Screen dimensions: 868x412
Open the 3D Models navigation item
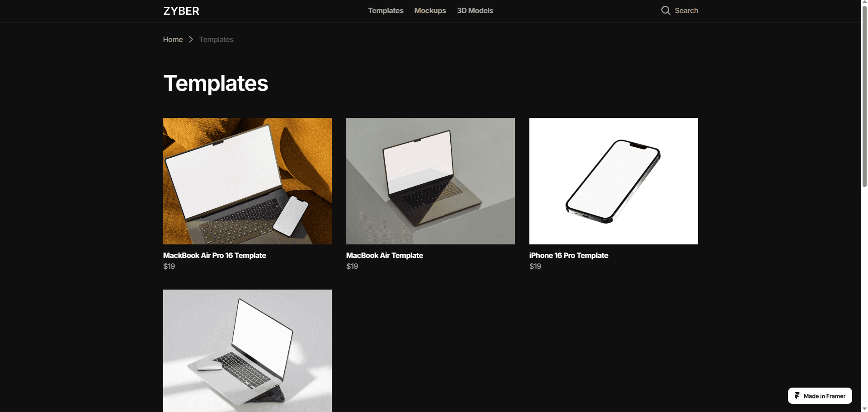point(475,10)
